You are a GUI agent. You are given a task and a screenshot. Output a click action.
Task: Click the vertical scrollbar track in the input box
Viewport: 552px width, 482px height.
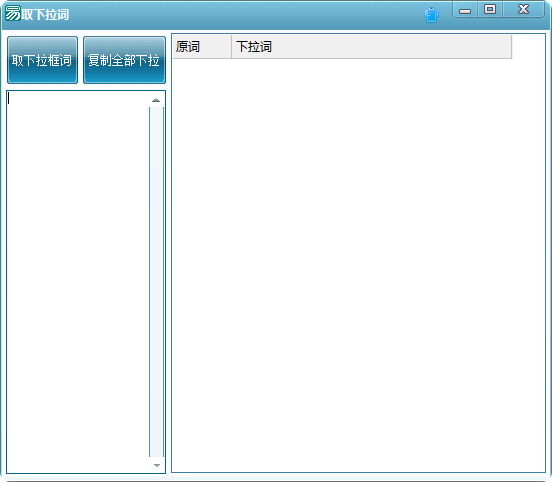[157, 282]
